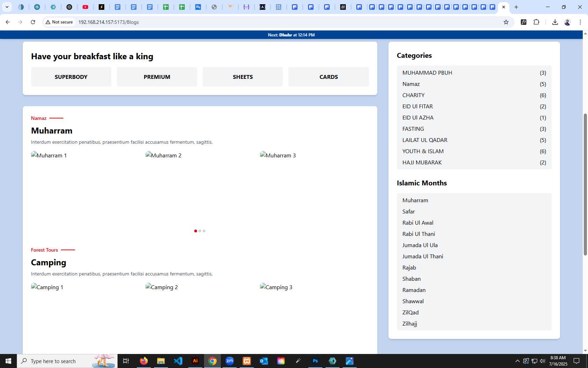This screenshot has height=368, width=588.
Task: Select the third carousel dot
Action: pos(204,231)
